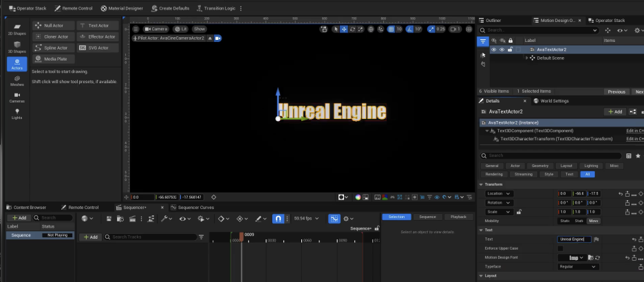The height and width of the screenshot is (282, 644).
Task: Toggle scale snapping in viewport
Action: [431, 29]
